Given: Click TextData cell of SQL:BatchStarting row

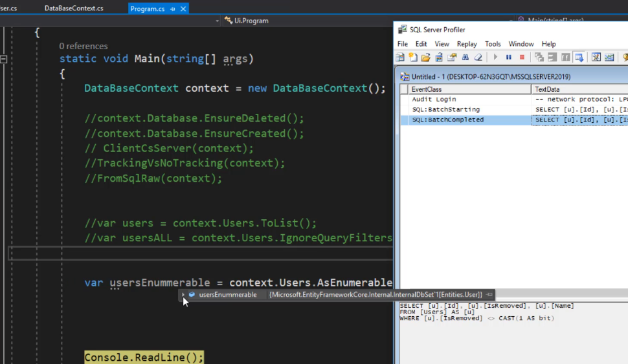Looking at the screenshot, I should click(x=579, y=109).
